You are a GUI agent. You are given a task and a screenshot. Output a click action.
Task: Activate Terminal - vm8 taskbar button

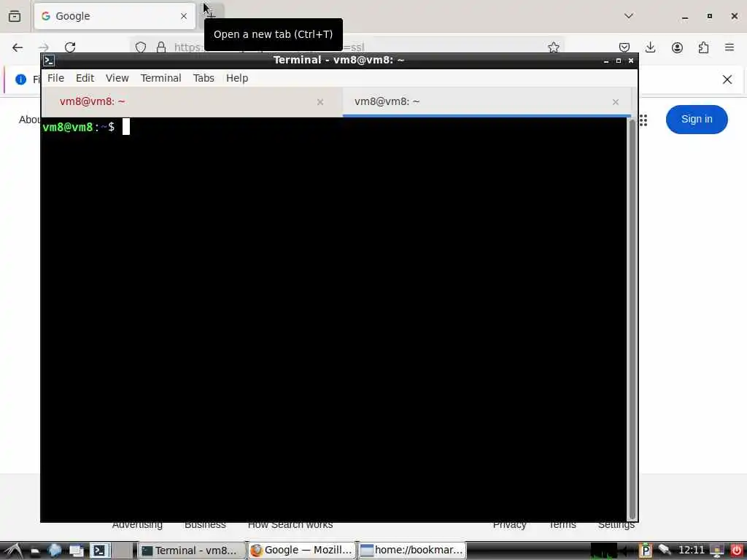coord(192,551)
